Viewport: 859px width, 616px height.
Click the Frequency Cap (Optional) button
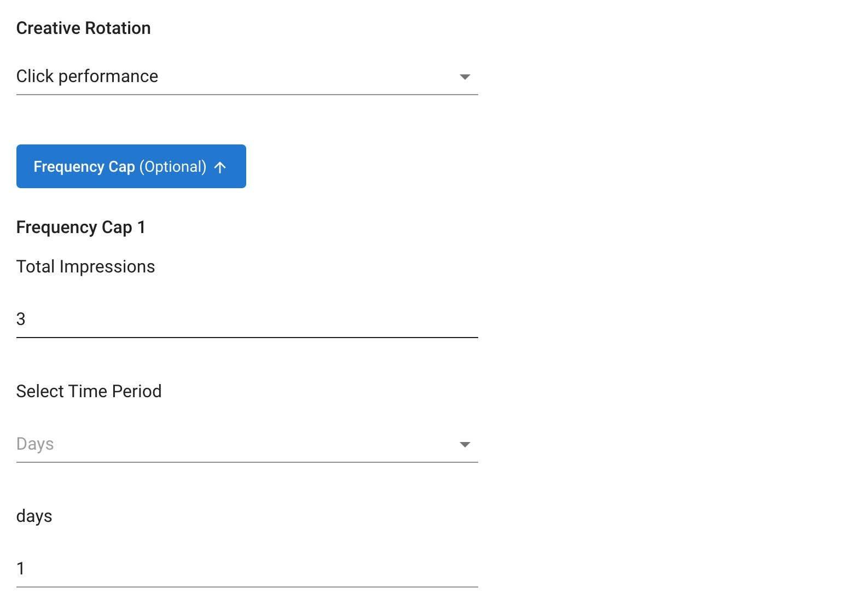click(x=131, y=166)
